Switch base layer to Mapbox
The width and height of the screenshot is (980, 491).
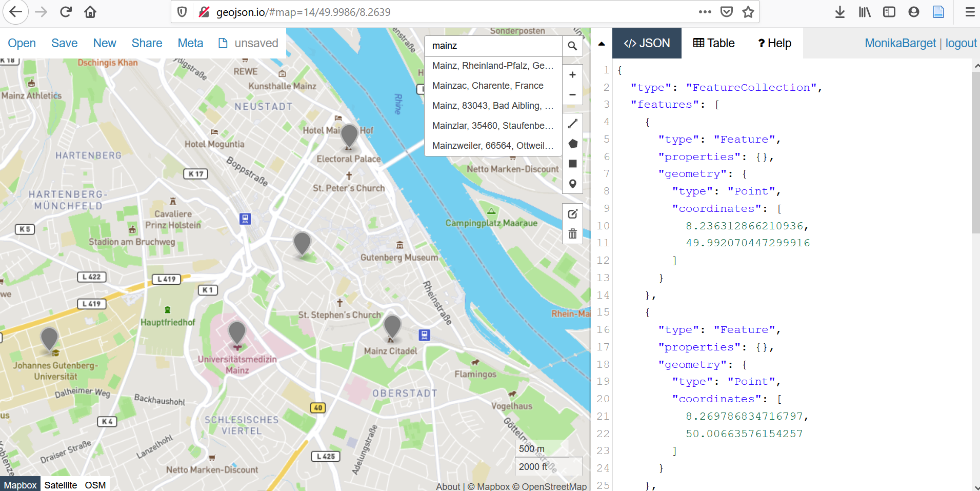tap(20, 485)
